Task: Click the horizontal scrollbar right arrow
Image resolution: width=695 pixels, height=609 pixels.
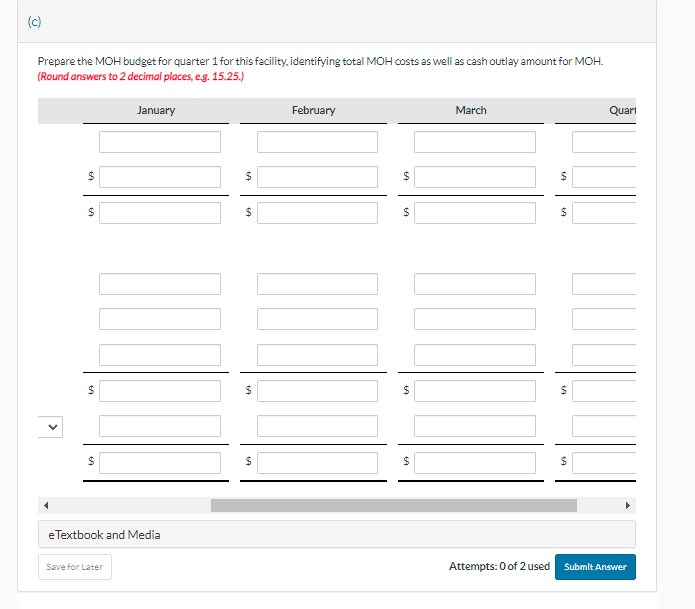Action: 628,505
